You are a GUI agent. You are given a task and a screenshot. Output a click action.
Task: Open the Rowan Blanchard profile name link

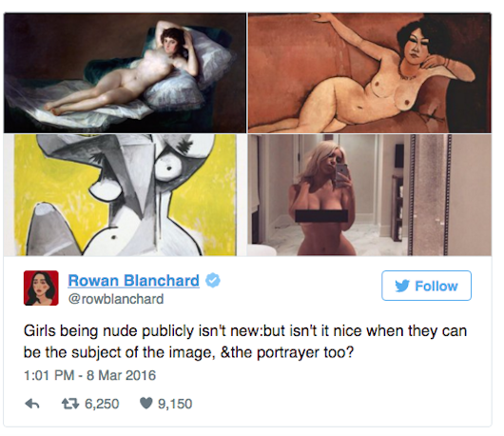[x=133, y=281]
